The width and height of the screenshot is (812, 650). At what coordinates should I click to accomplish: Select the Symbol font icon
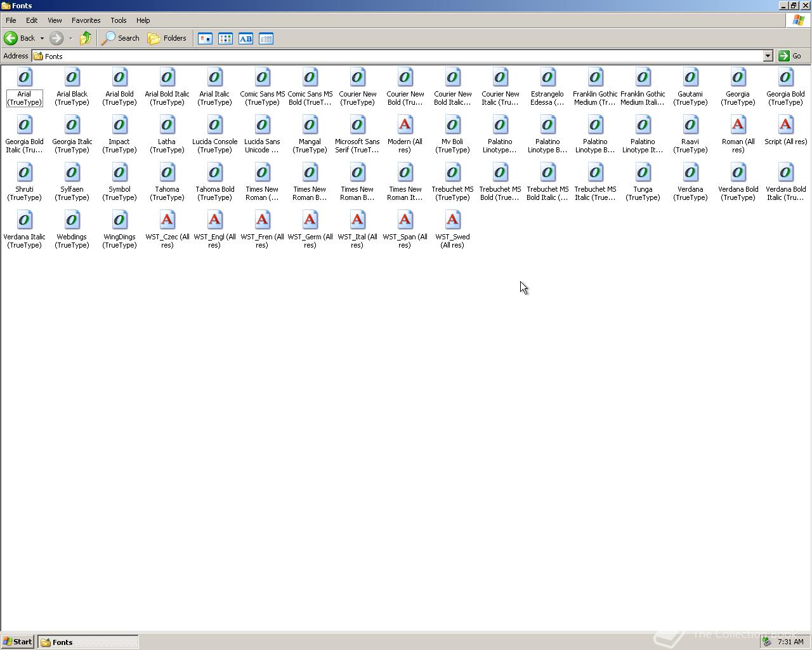click(x=119, y=173)
